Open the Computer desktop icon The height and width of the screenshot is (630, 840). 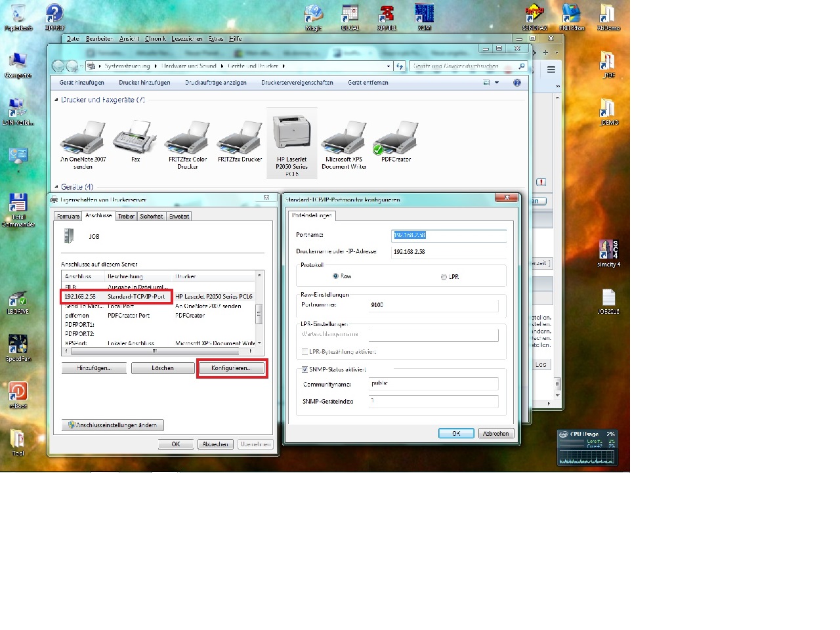18,64
